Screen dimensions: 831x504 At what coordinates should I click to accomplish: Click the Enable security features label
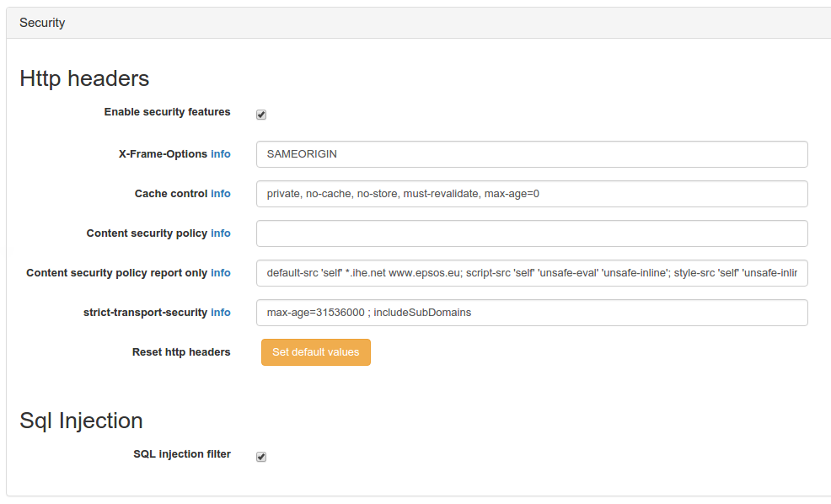(167, 112)
